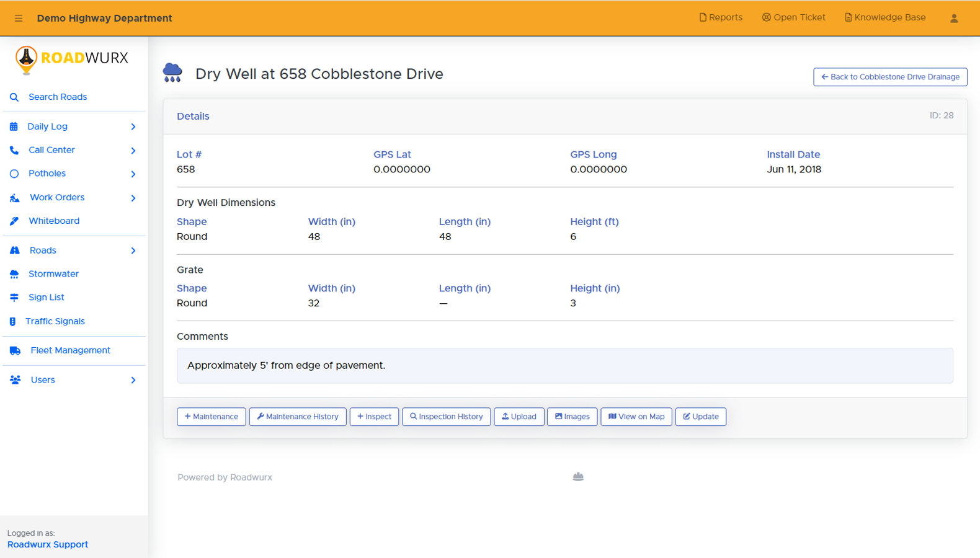Click the Traffic Signals icon
The height and width of the screenshot is (558, 980).
coord(12,322)
